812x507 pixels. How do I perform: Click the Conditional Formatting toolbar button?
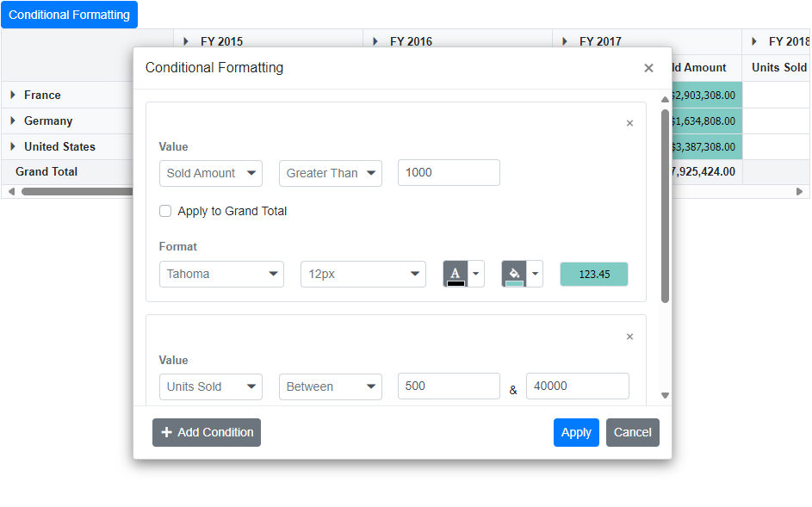pyautogui.click(x=69, y=14)
